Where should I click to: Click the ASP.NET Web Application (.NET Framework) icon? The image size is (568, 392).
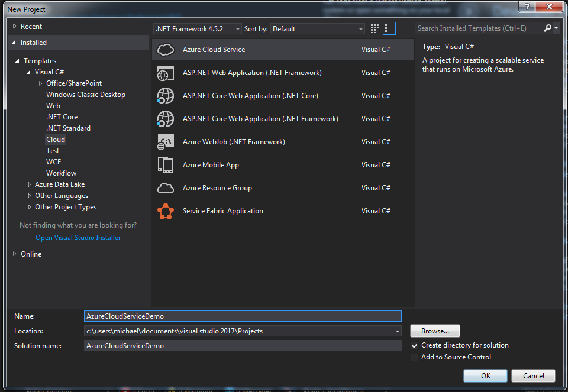click(x=165, y=73)
